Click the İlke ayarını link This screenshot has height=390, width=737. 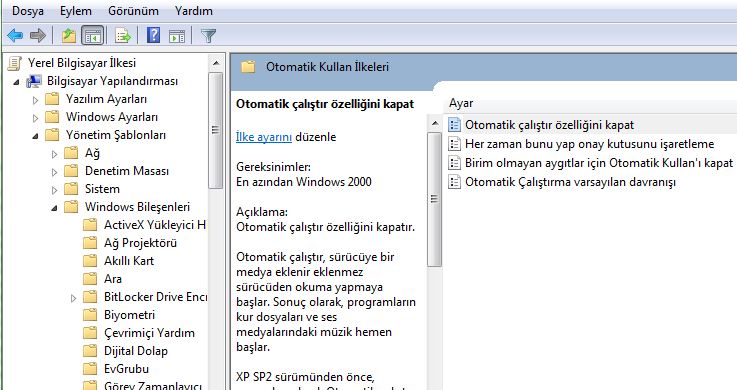point(264,137)
